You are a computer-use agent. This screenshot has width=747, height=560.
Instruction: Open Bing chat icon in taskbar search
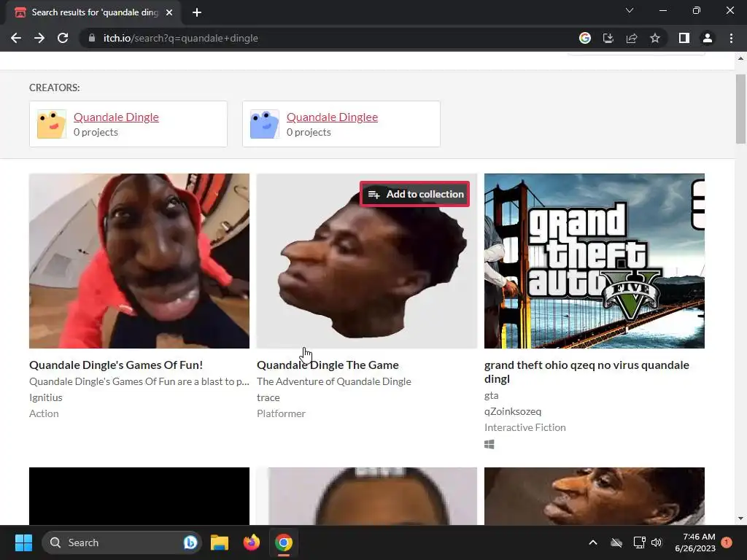coord(190,542)
